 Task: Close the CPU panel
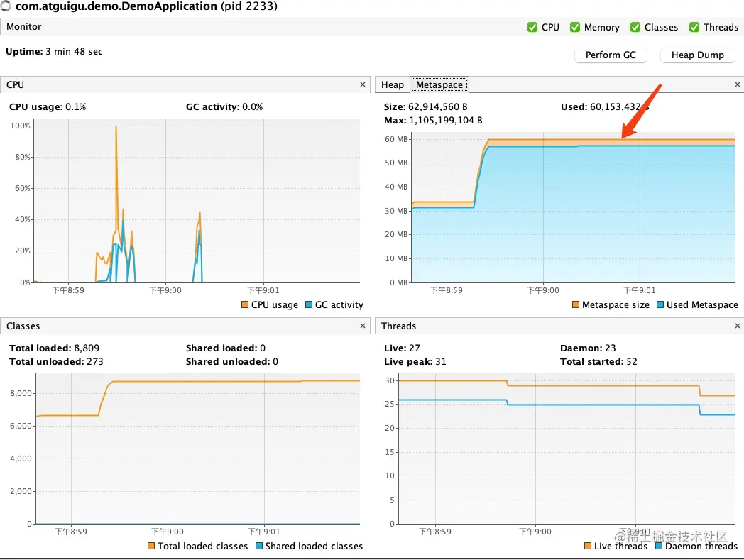coord(363,84)
